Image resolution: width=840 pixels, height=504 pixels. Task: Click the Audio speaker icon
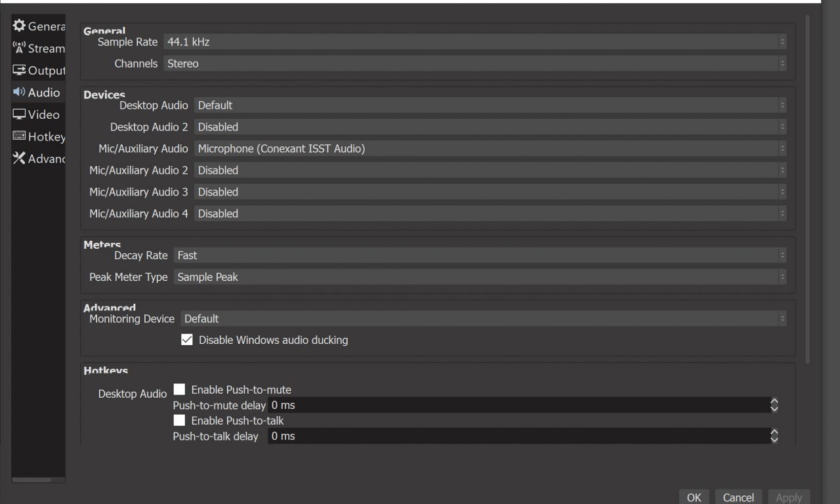(x=19, y=92)
